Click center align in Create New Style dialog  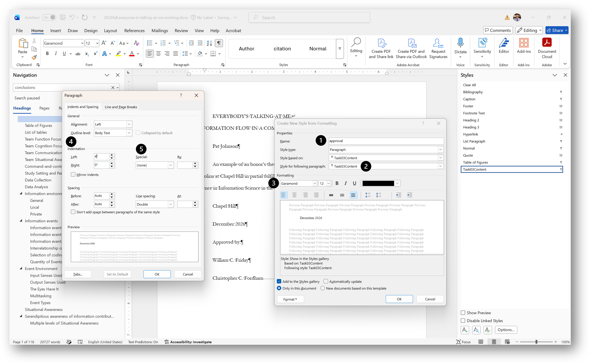pos(294,195)
